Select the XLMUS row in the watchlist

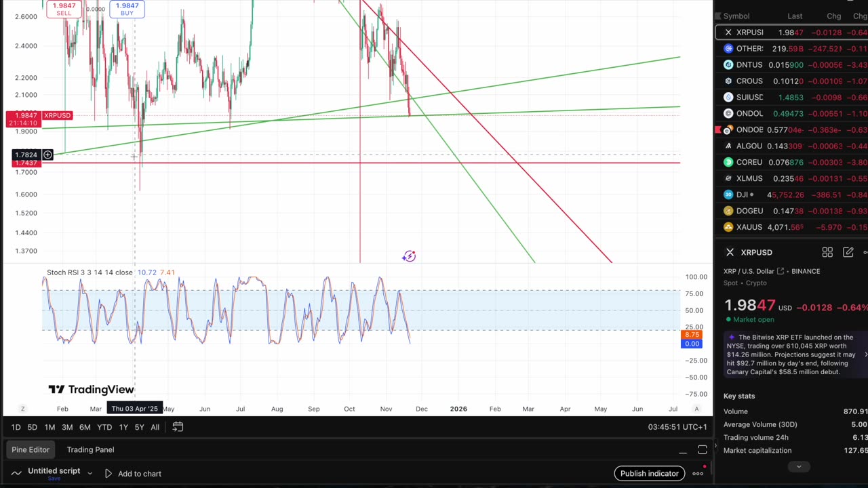tap(791, 179)
